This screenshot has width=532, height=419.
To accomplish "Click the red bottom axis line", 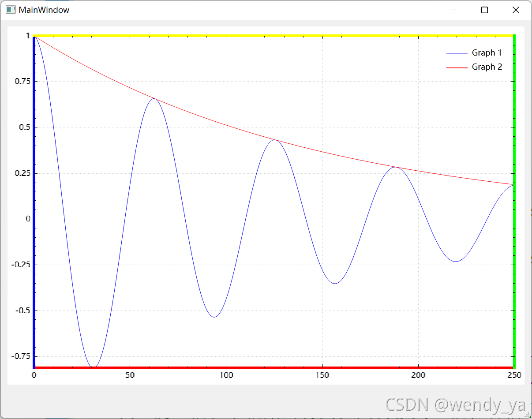I will pos(274,367).
